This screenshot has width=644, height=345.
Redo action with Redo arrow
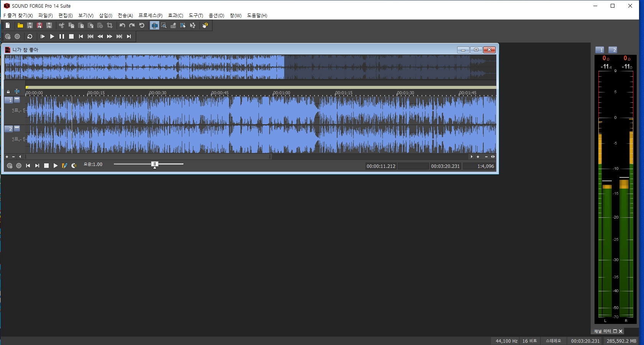point(132,25)
